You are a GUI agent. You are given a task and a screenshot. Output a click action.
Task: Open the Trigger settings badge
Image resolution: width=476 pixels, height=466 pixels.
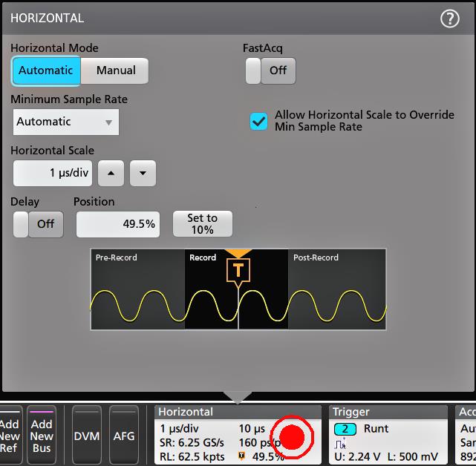[388, 412]
